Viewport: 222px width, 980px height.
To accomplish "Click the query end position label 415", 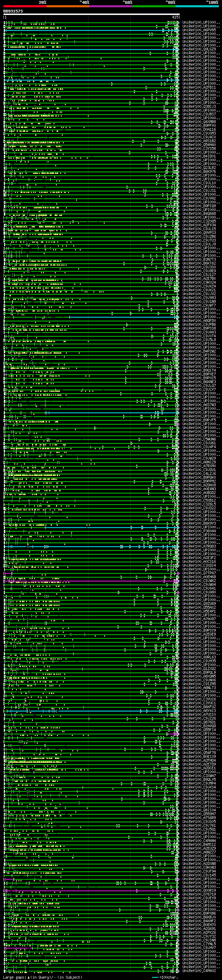I will click(175, 17).
